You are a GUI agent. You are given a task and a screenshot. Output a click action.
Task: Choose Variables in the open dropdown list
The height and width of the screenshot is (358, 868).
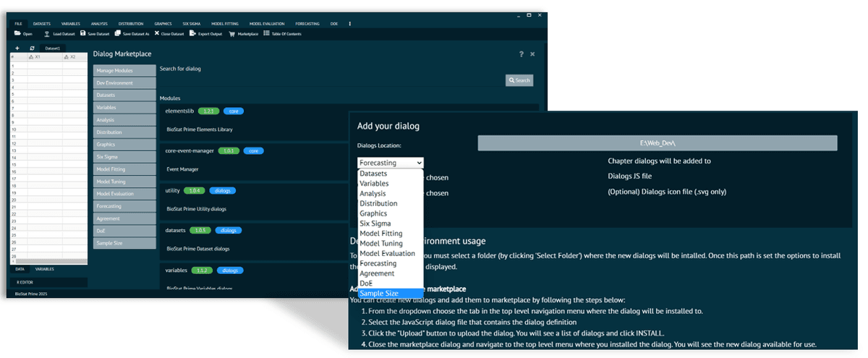point(391,184)
